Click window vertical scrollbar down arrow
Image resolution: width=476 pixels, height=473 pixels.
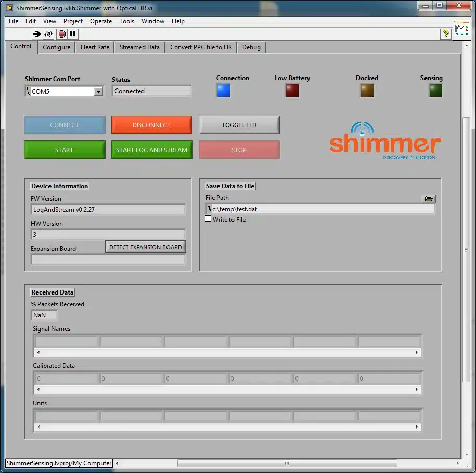tap(467, 454)
